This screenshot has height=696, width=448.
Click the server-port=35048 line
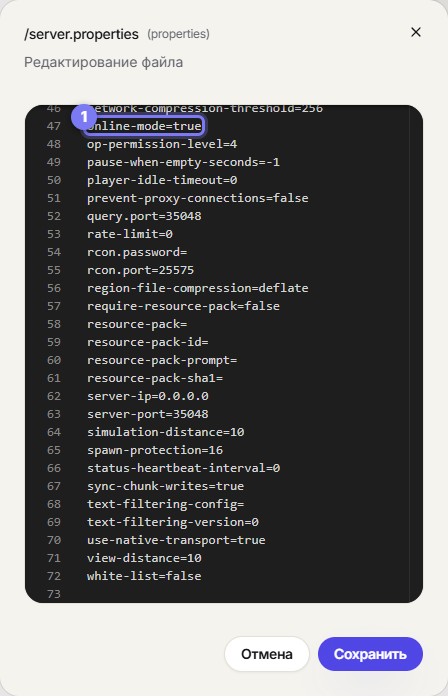147,414
